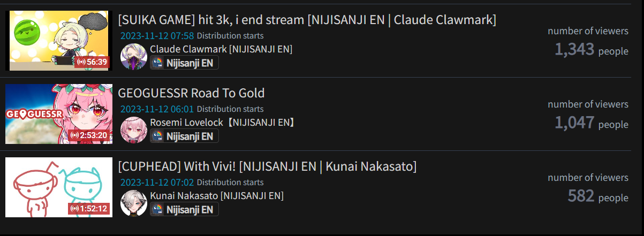Viewport: 644px width, 236px height.
Task: Visit the Rosemi Lovelock channel name link
Action: click(222, 123)
